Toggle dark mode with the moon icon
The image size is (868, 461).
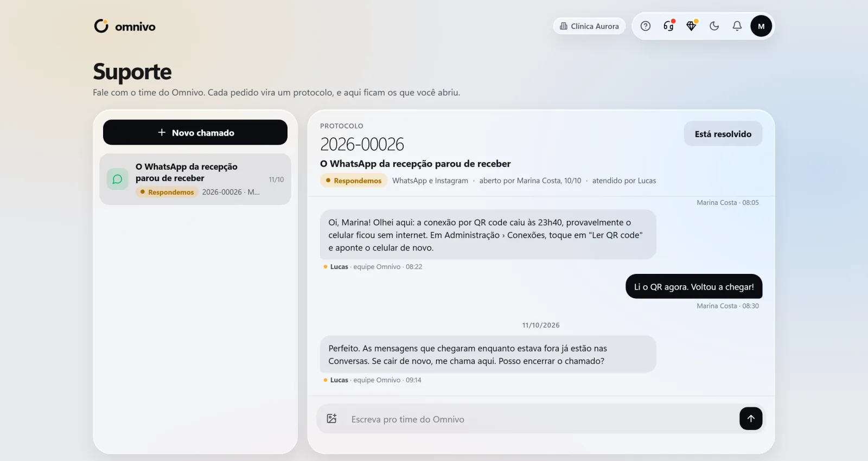pyautogui.click(x=714, y=26)
